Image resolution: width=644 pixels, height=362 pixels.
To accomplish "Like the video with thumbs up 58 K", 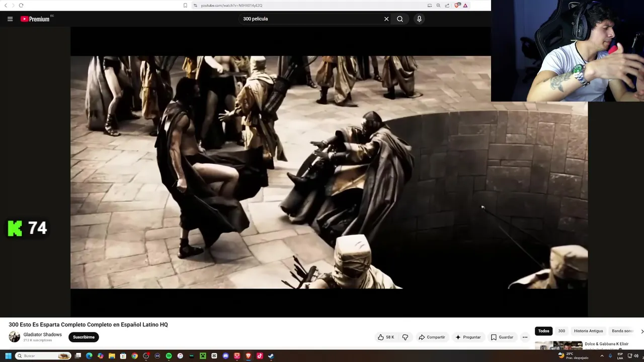I will click(x=386, y=337).
